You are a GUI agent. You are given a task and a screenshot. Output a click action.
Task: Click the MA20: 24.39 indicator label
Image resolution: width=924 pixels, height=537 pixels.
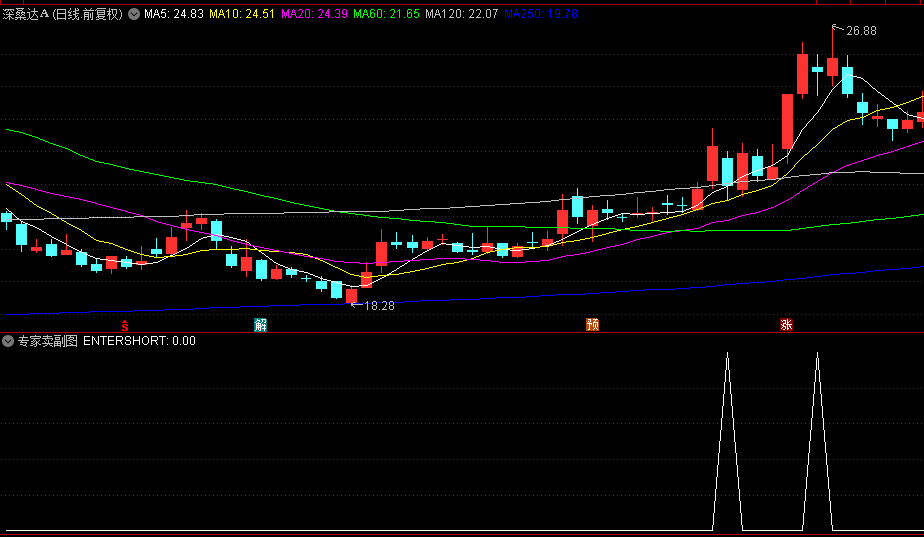314,14
